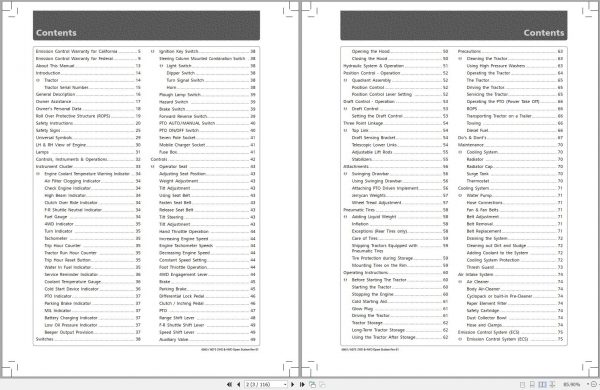
Task: Click the zoom out button
Action: click(594, 384)
